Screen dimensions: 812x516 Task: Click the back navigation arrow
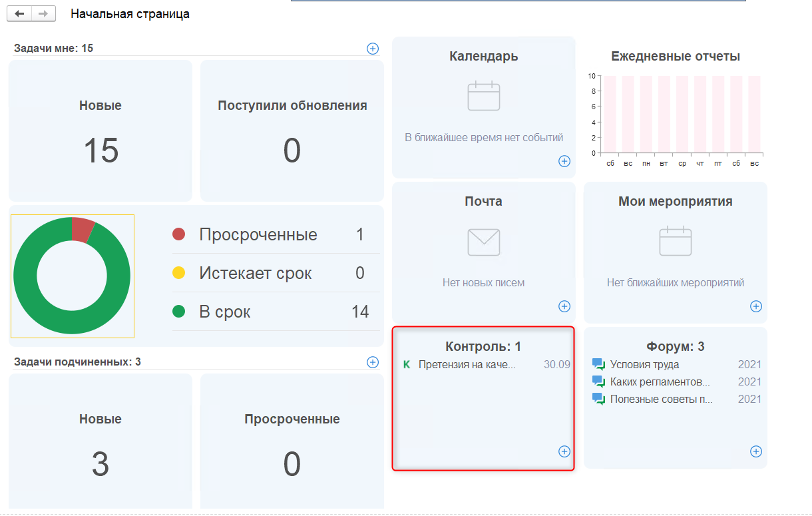(19, 14)
